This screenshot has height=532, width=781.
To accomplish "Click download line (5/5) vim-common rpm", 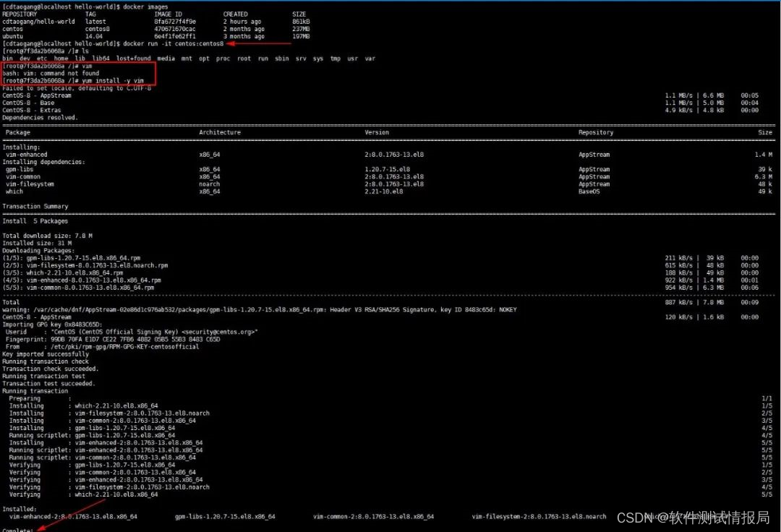I will 78,288.
